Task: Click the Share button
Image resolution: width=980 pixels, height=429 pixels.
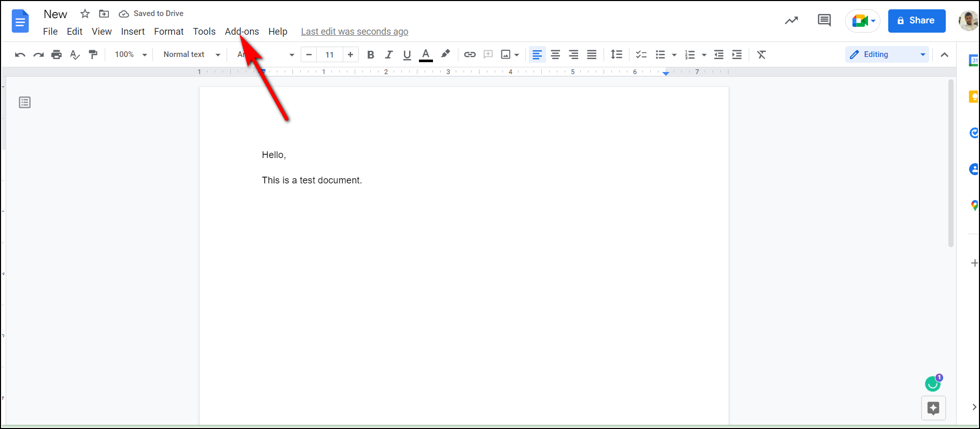Action: [x=917, y=21]
